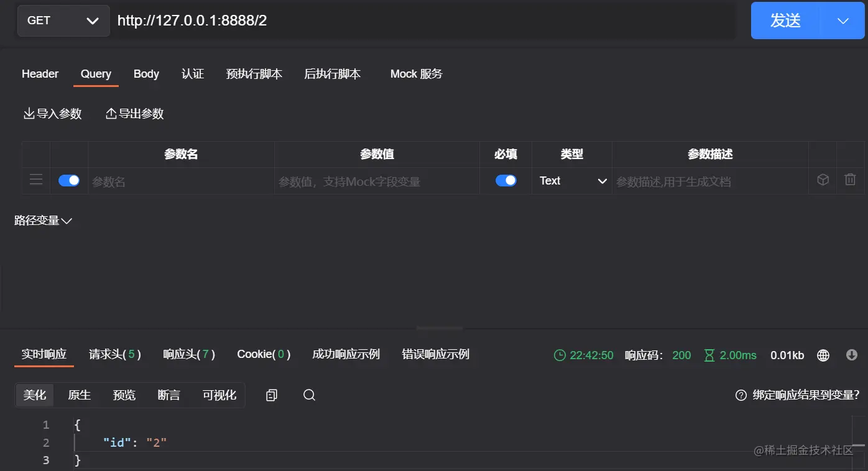868x471 pixels.
Task: Click the panel divider handle above the response
Action: tap(440, 328)
